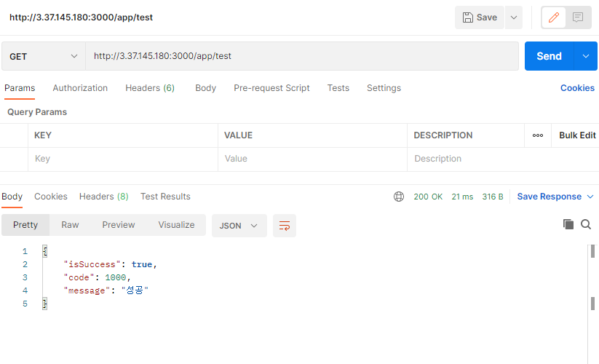
Task: Switch to Raw view
Action: pos(70,225)
